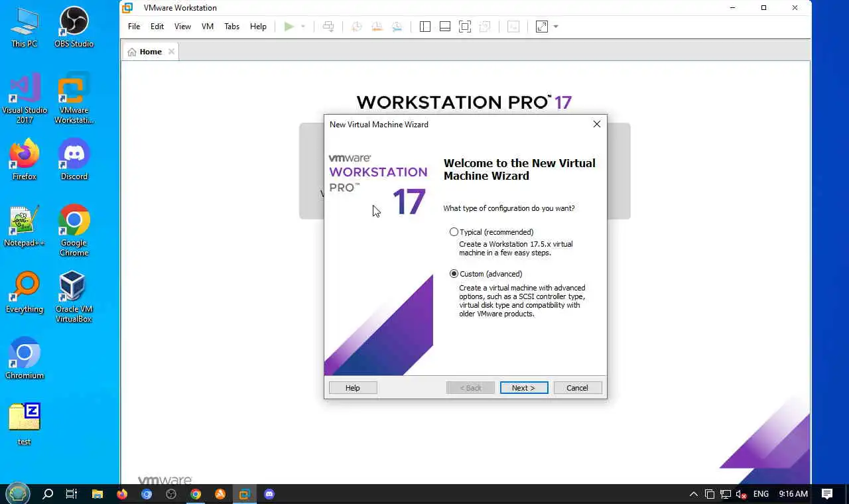Click the console view toolbar icon
This screenshot has height=504, width=849.
click(x=513, y=27)
